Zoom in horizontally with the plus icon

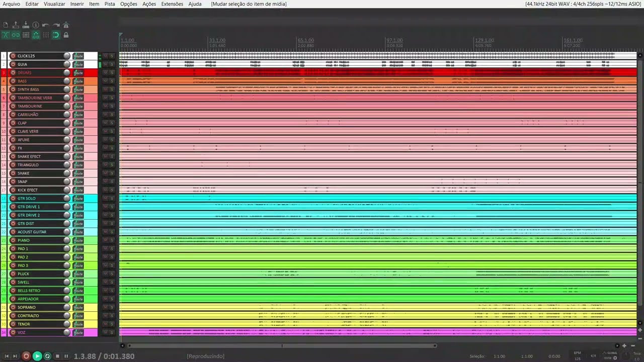(x=624, y=346)
